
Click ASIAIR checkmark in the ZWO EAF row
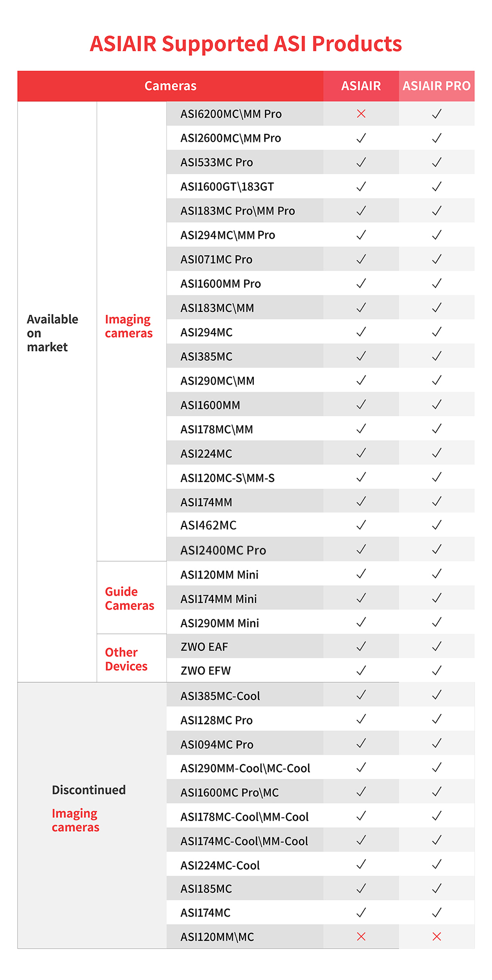(361, 646)
